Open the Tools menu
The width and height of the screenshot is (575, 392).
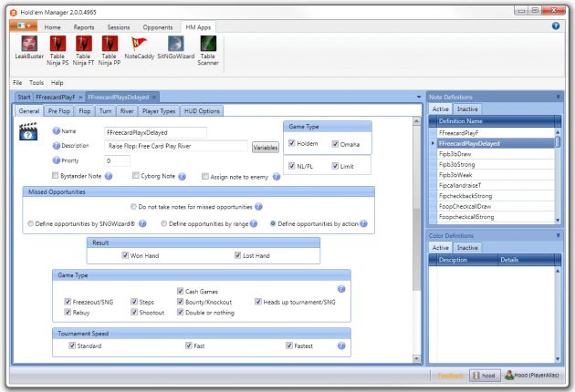(x=37, y=83)
